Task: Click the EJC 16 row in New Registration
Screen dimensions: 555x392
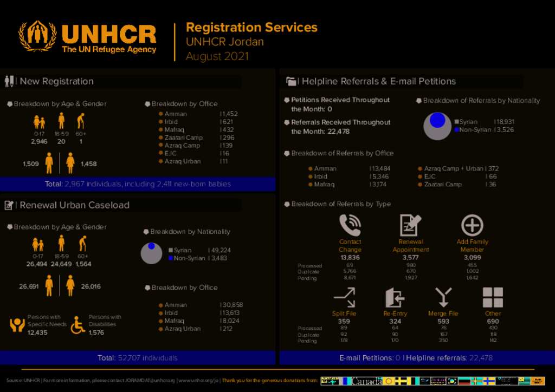Action: pos(194,153)
